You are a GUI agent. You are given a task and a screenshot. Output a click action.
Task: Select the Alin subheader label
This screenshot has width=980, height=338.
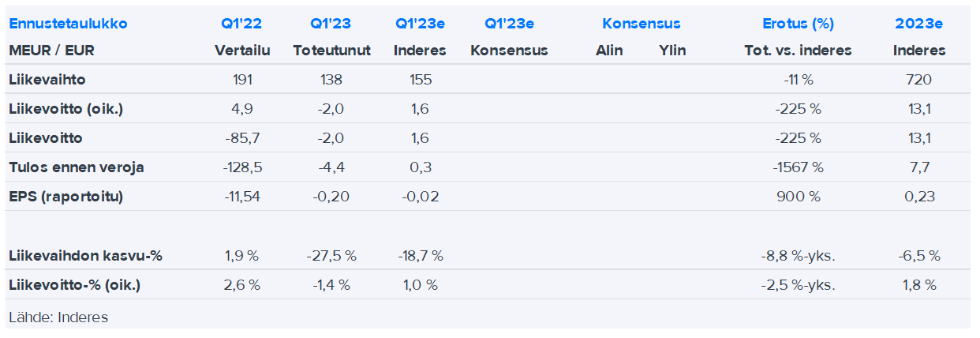(x=609, y=51)
